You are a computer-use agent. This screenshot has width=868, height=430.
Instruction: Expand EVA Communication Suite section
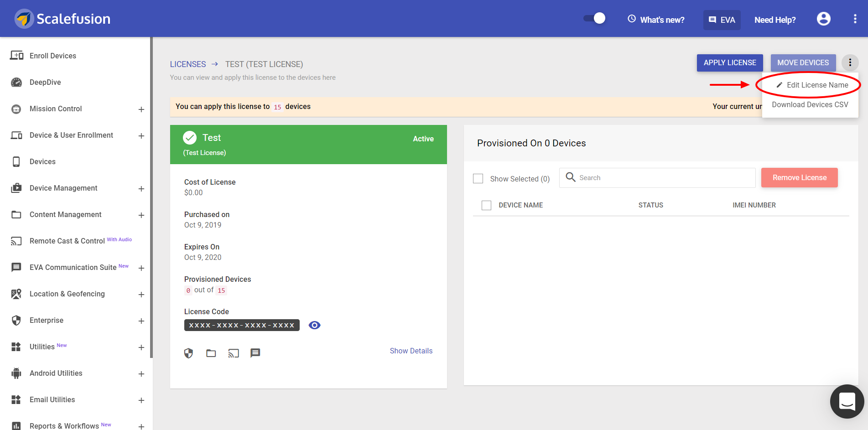tap(141, 268)
